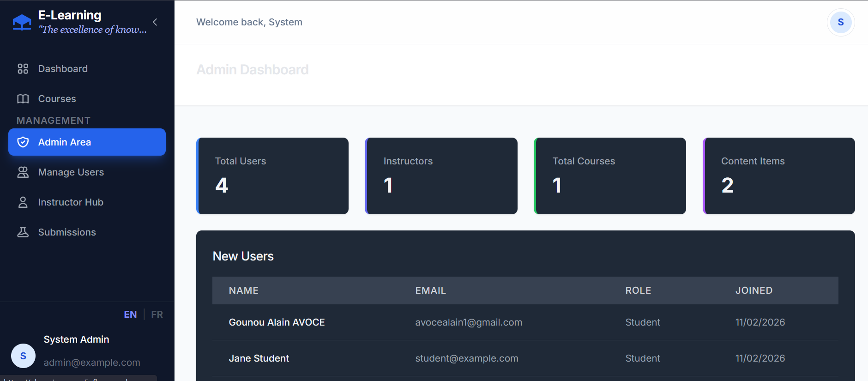Viewport: 868px width, 381px height.
Task: Click the Jane Student user name
Action: [259, 358]
